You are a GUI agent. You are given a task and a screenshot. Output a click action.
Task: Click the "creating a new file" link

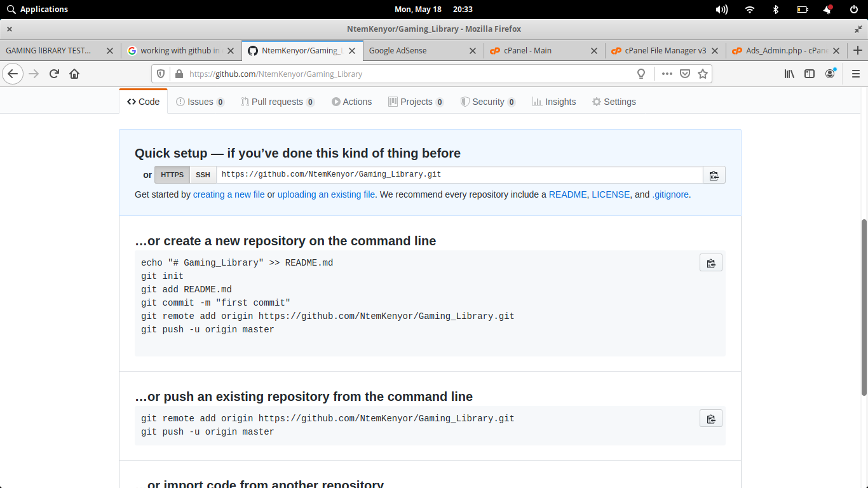(229, 194)
